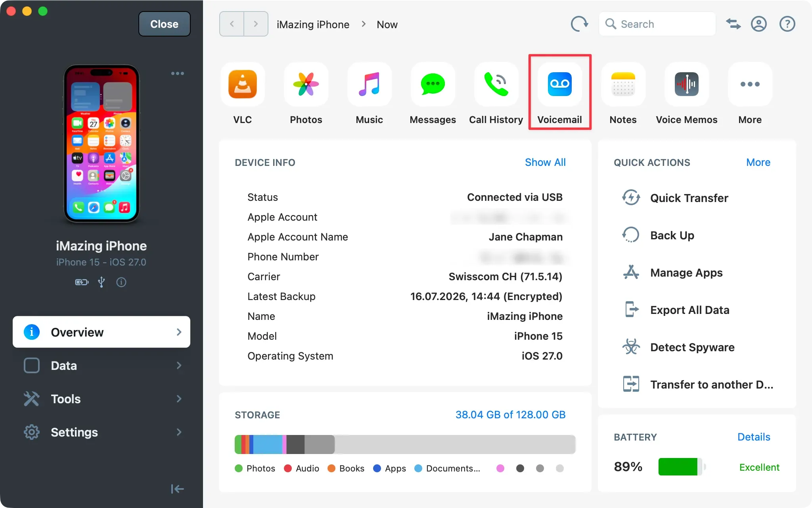Click the orange Books legend dot
812x508 pixels.
(331, 468)
